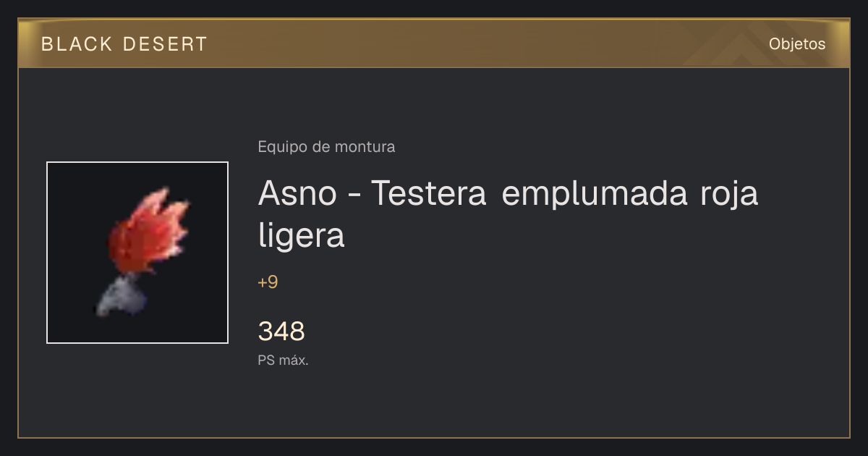This screenshot has width=868, height=456.
Task: Click the red plume in item icon
Action: pyautogui.click(x=148, y=230)
